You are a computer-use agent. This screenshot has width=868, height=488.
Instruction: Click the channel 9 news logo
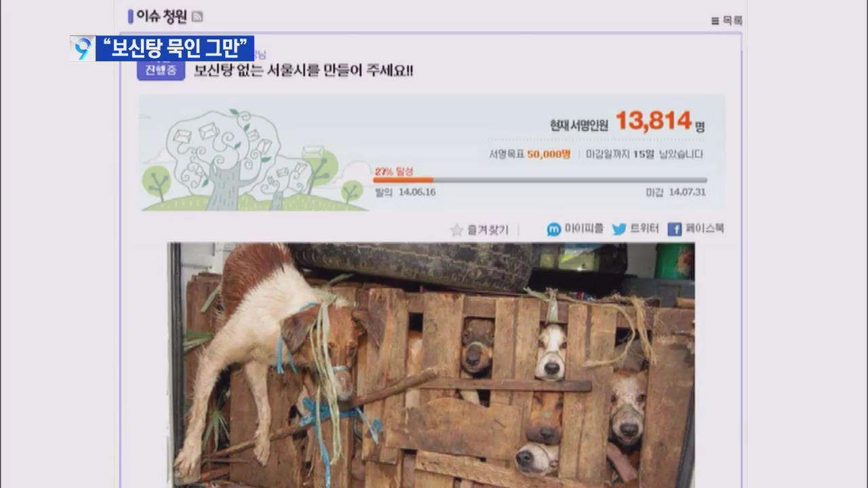click(82, 48)
